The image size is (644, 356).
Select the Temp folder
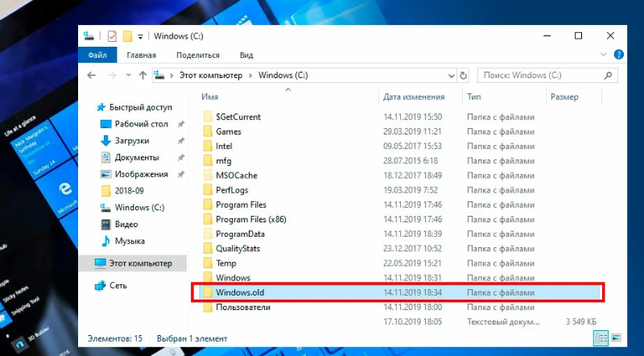(226, 263)
